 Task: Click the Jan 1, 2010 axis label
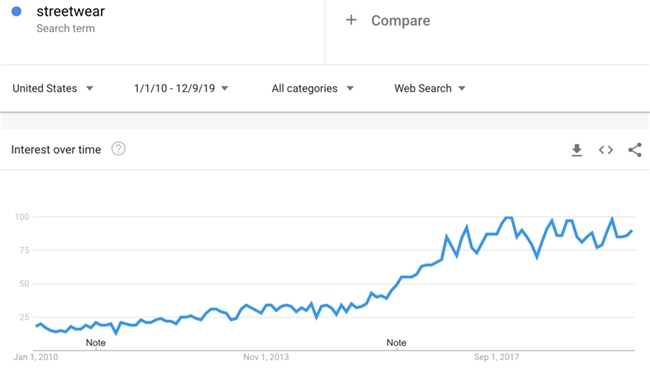tap(36, 357)
